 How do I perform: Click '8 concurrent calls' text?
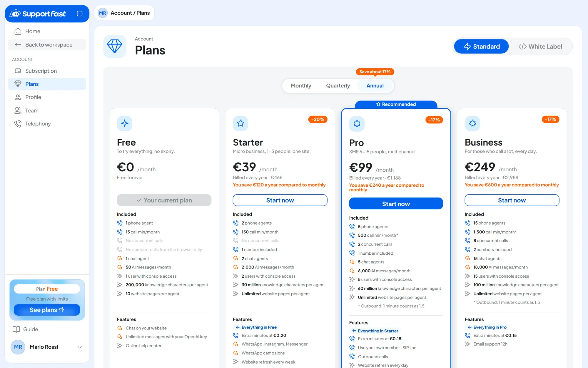(491, 241)
